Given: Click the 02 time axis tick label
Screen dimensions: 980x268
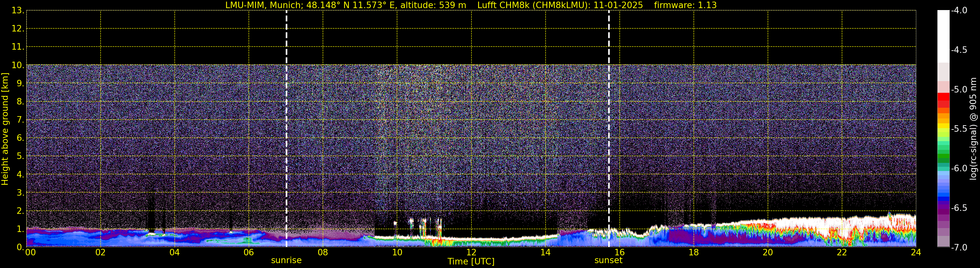Looking at the screenshot, I should pos(100,252).
